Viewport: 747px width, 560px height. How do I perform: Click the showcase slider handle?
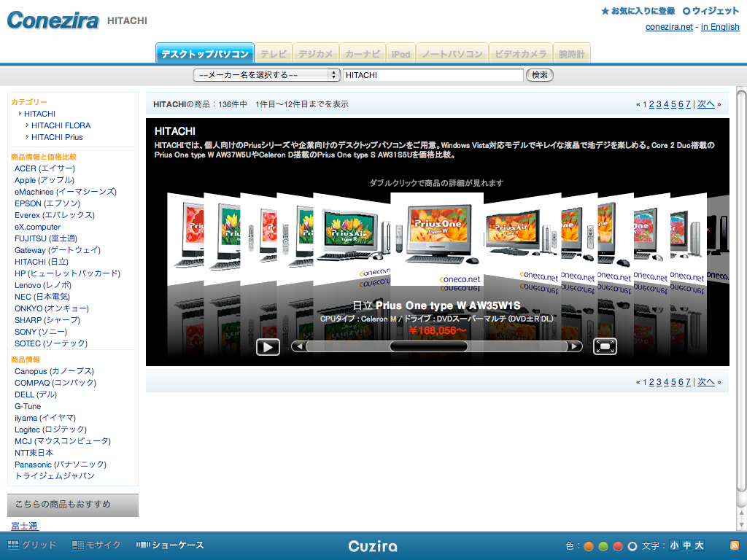(x=428, y=346)
